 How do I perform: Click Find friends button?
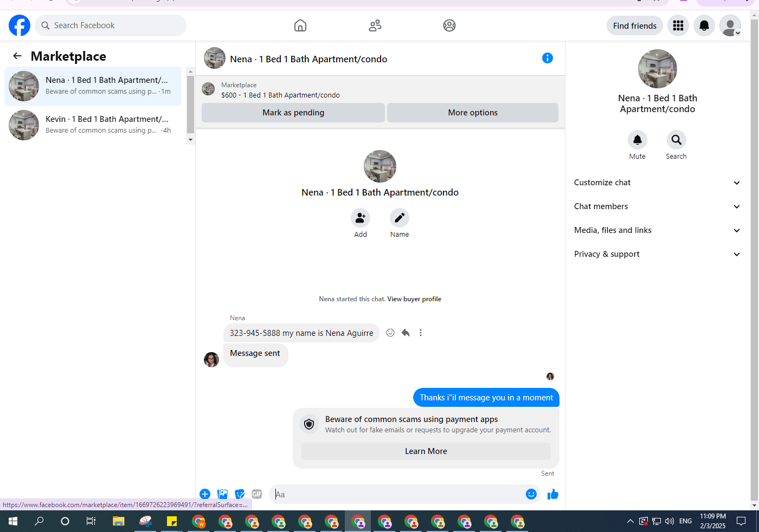pos(635,25)
